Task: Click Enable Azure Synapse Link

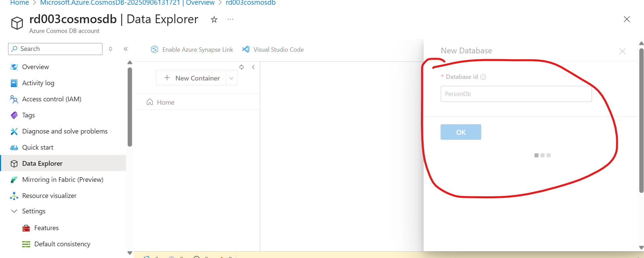Action: [192, 50]
